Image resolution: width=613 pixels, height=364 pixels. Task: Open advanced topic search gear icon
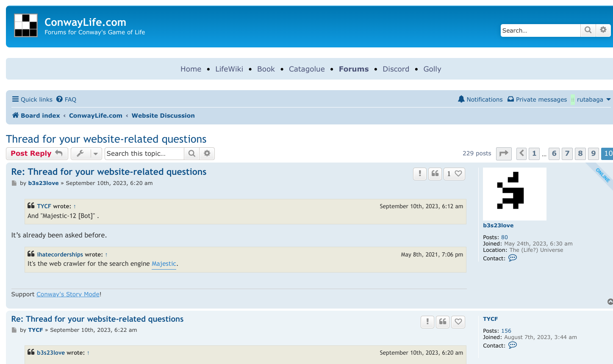tap(207, 154)
